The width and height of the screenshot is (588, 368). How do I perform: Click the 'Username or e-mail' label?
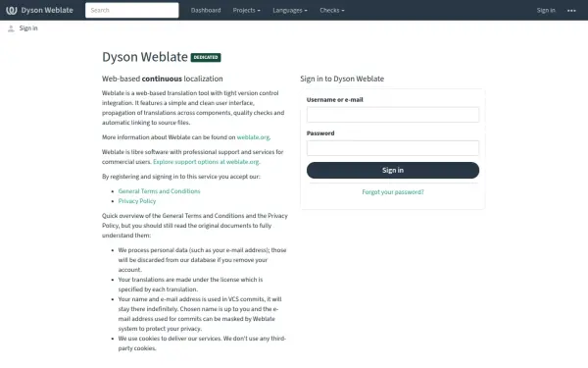click(x=335, y=99)
